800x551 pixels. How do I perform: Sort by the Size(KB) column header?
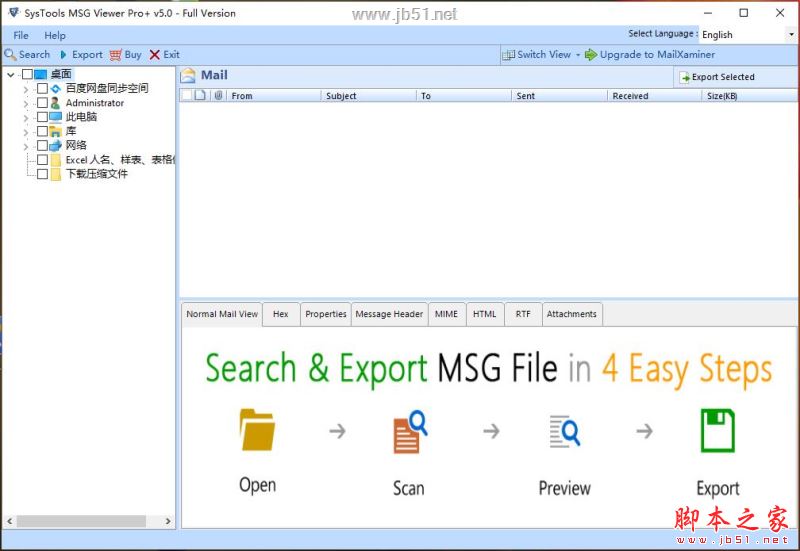point(751,95)
